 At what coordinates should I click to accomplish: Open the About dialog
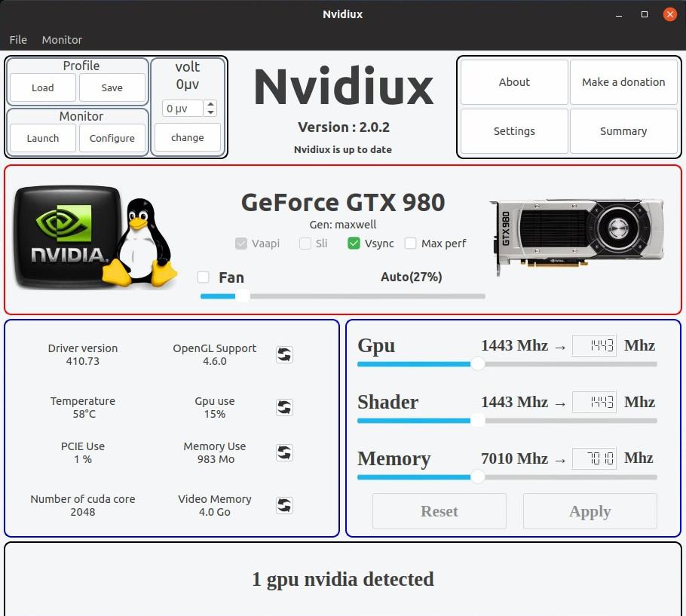[x=514, y=82]
